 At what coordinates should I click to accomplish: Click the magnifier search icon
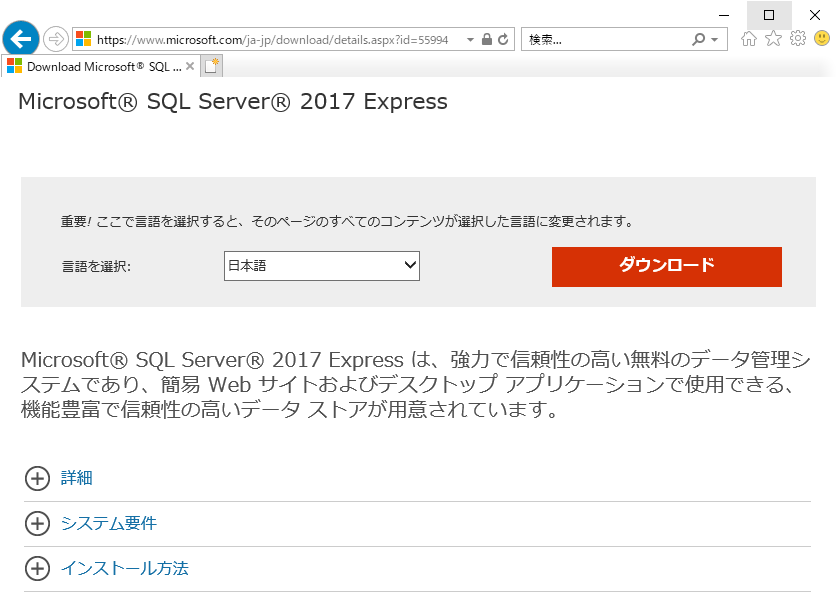pyautogui.click(x=698, y=40)
